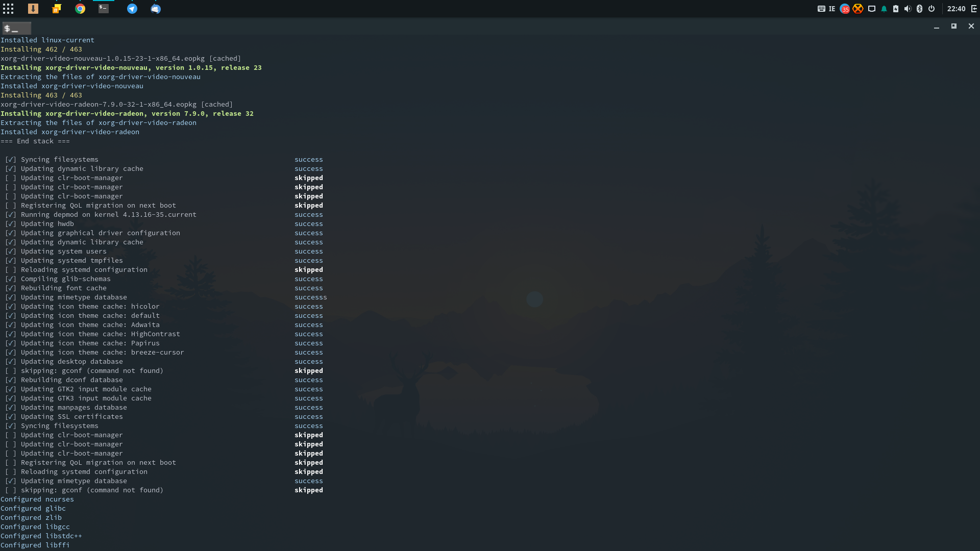Open the power menu icon

pos(932,9)
